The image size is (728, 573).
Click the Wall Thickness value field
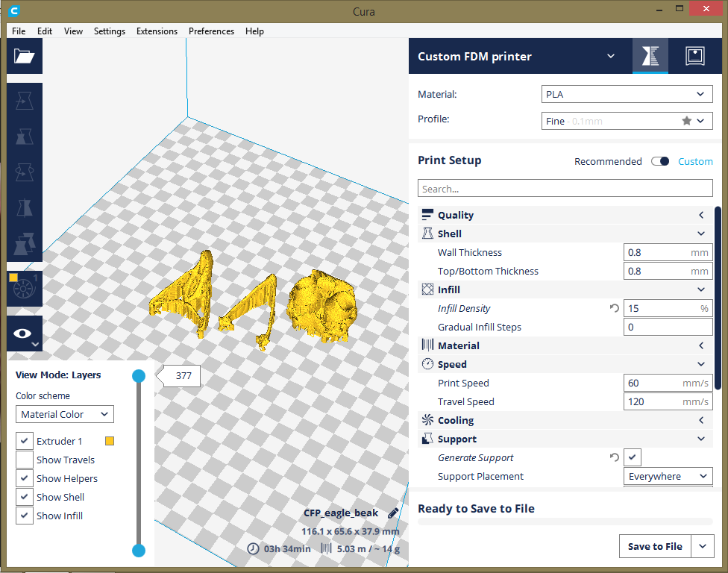668,252
